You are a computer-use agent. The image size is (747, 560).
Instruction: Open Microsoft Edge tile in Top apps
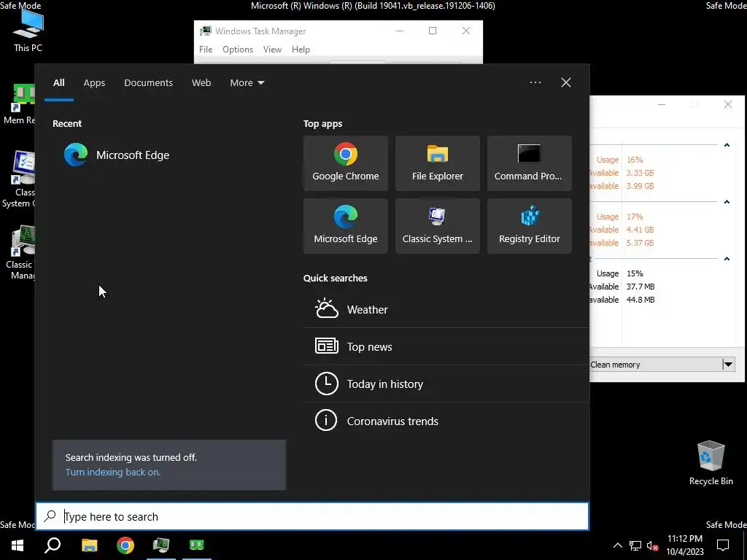[345, 226]
